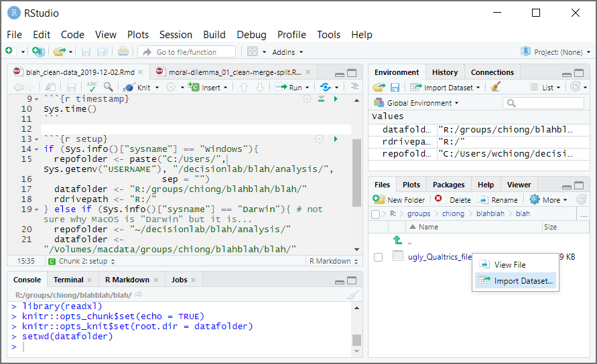Screen dimensions: 597x364
Task: Open More dropdown in Files pane
Action: (x=548, y=199)
